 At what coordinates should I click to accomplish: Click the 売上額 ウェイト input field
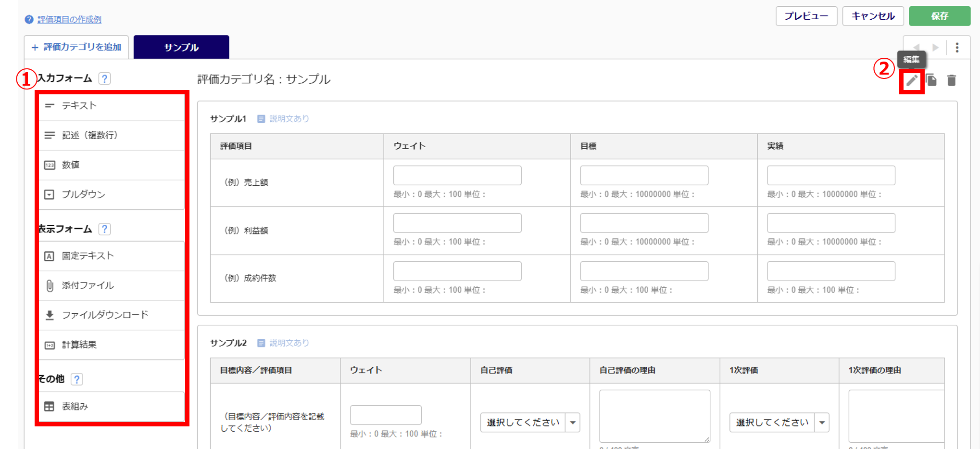pos(457,176)
